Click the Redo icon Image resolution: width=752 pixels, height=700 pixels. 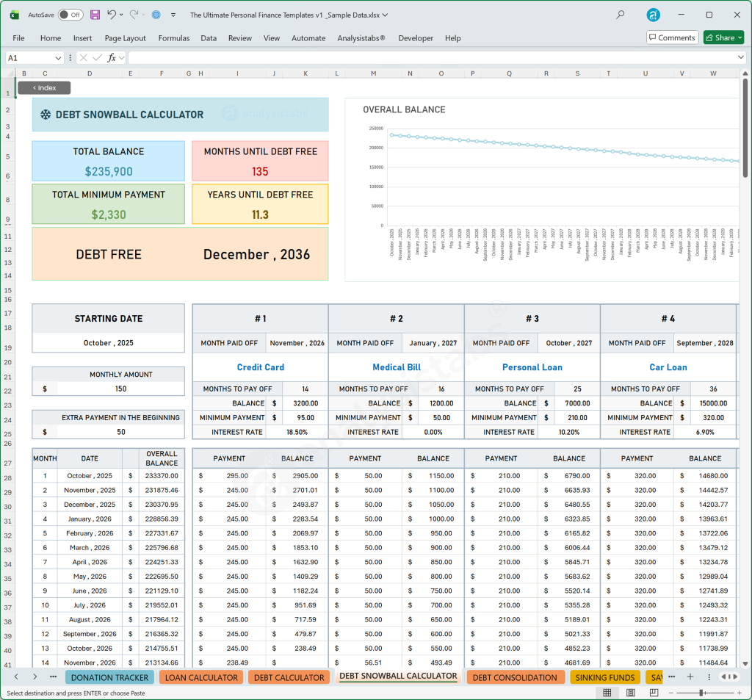(135, 14)
